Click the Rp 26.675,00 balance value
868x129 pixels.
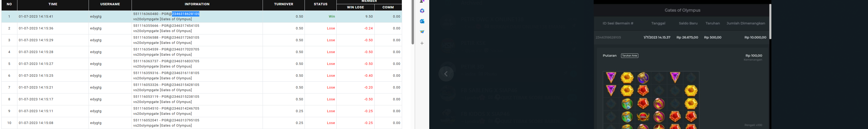(x=687, y=38)
